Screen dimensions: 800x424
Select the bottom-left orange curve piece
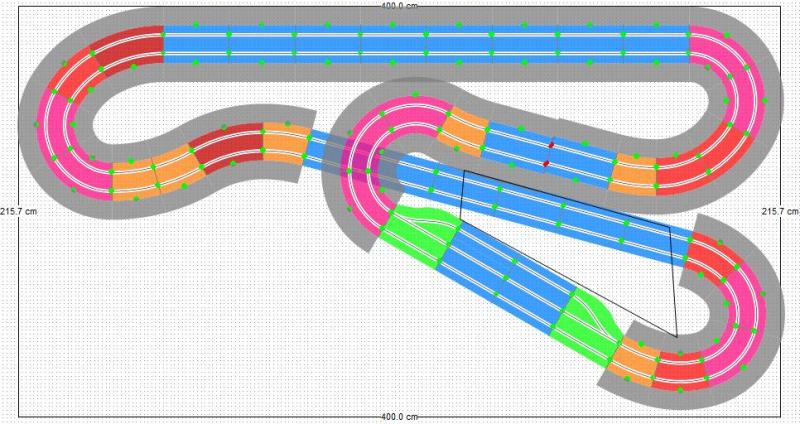(132, 178)
